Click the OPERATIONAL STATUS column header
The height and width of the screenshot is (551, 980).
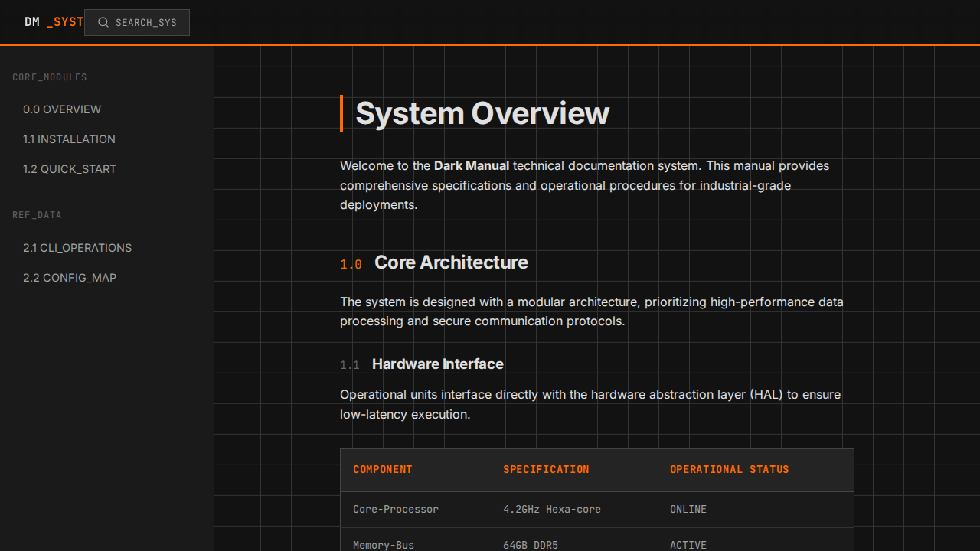click(x=729, y=470)
